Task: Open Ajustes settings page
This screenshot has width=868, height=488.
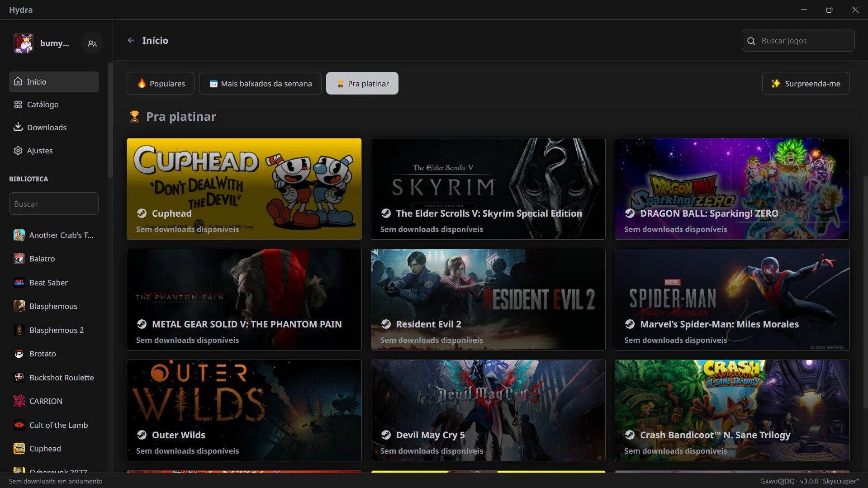Action: point(54,151)
